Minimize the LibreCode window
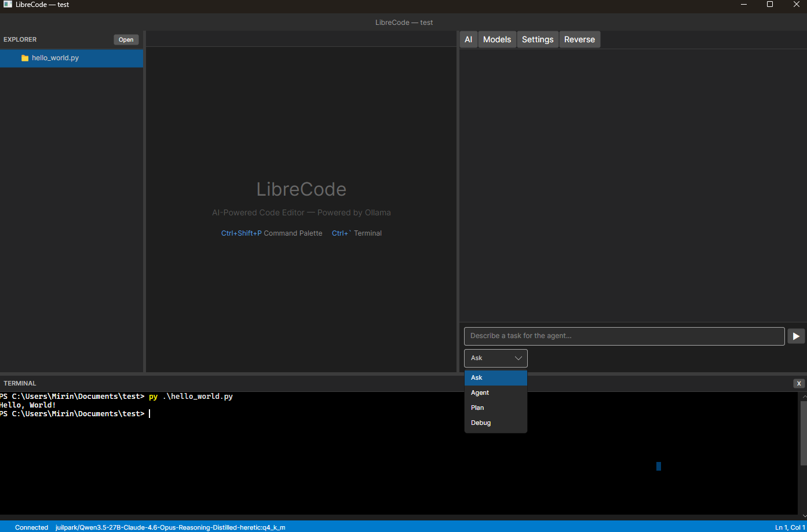Viewport: 807px width, 532px height. pos(744,4)
